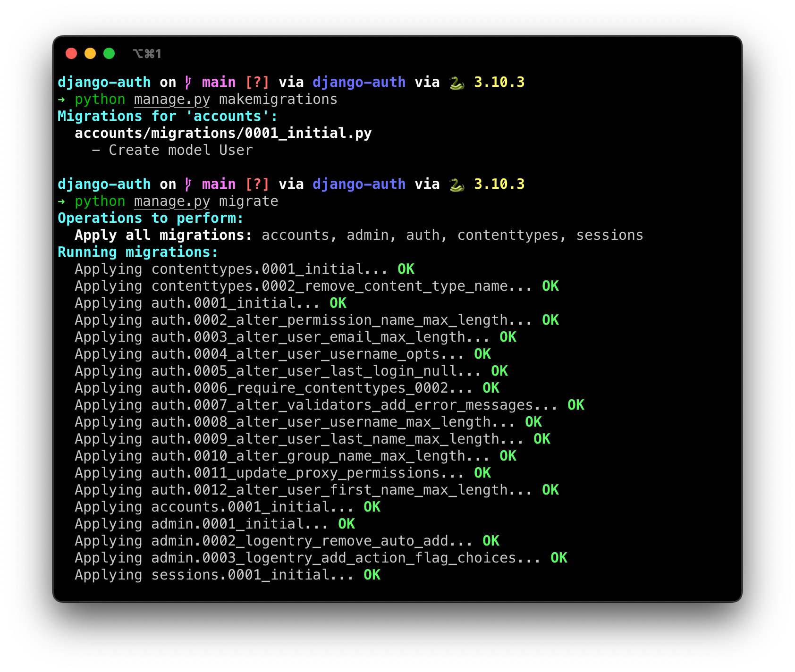Click "Apply all migrations:" label
This screenshot has width=795, height=672.
[163, 235]
